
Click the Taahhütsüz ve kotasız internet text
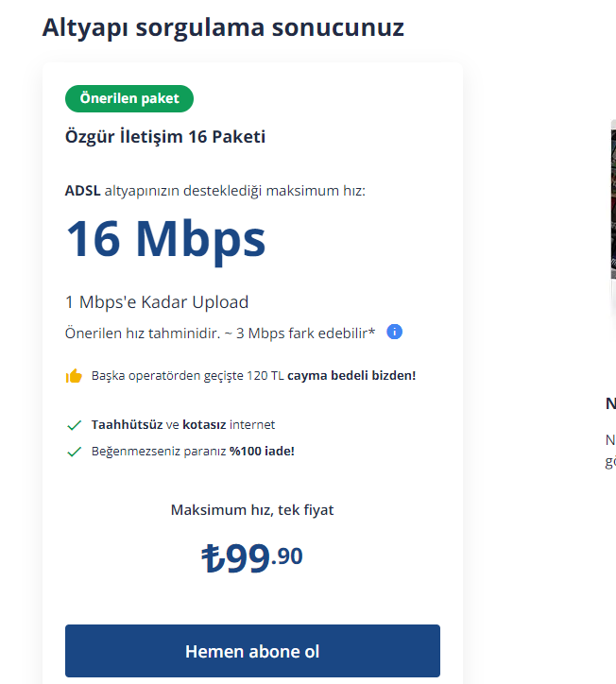click(x=183, y=425)
